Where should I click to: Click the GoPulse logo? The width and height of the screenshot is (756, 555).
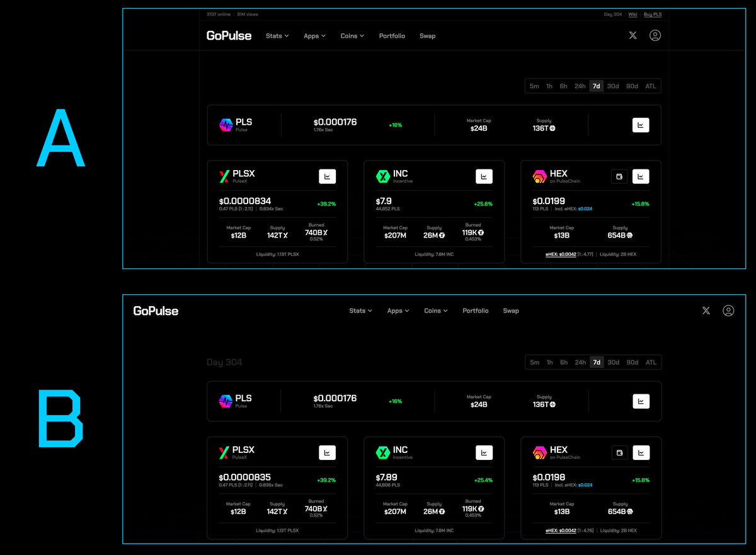[x=229, y=36]
